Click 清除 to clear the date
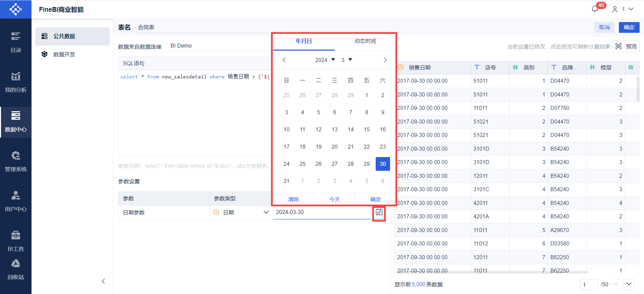 (293, 199)
